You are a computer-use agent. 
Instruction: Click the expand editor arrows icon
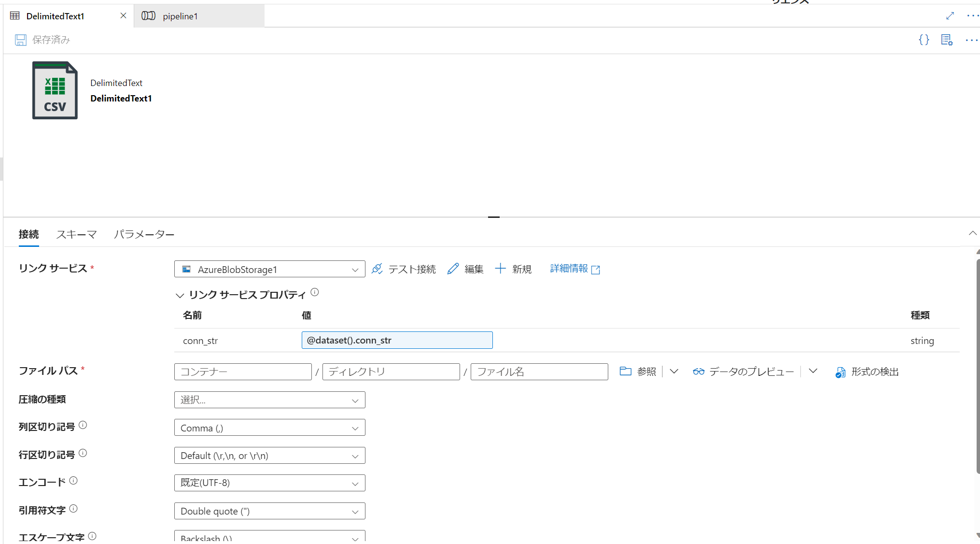pyautogui.click(x=950, y=16)
